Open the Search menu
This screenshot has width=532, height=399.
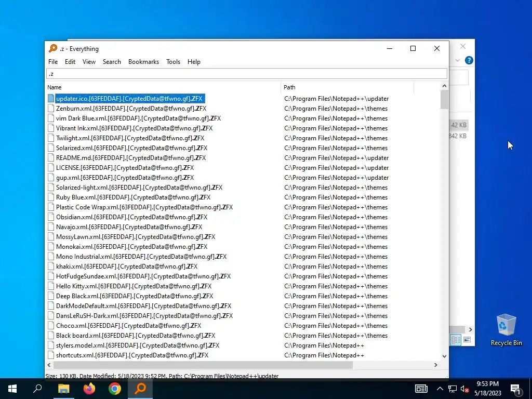(x=112, y=62)
